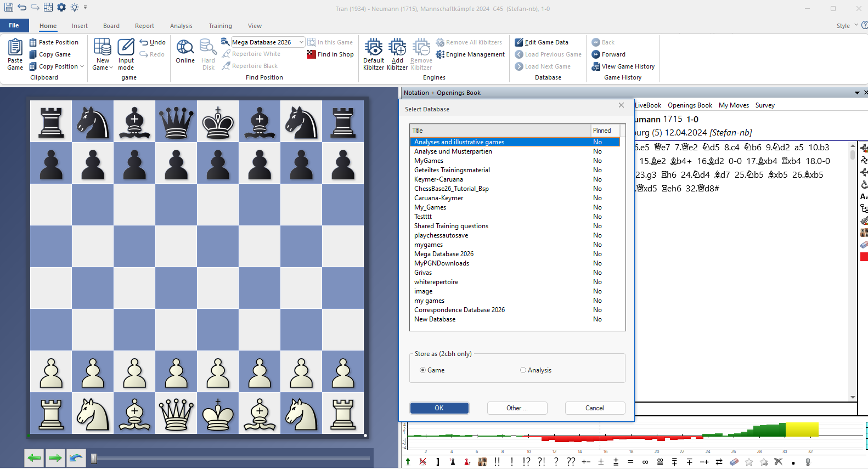This screenshot has height=469, width=868.
Task: Expand the Style menu at top right
Action: pyautogui.click(x=856, y=25)
